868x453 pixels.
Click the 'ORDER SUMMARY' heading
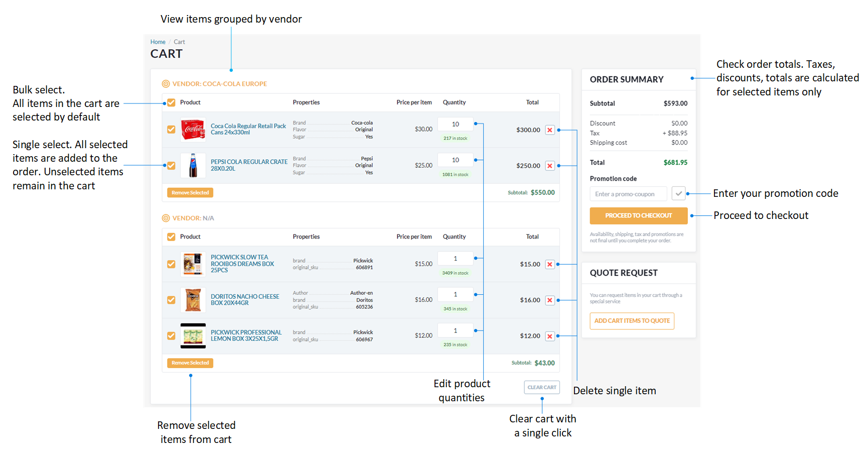(627, 79)
